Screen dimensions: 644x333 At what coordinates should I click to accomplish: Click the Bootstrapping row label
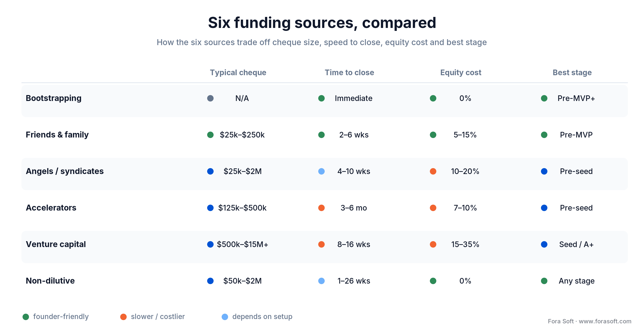54,98
